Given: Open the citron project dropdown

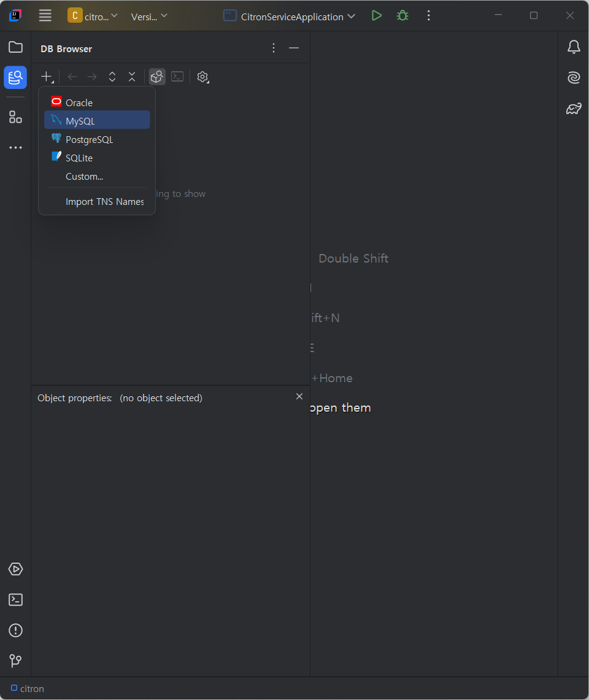Looking at the screenshot, I should (x=93, y=16).
